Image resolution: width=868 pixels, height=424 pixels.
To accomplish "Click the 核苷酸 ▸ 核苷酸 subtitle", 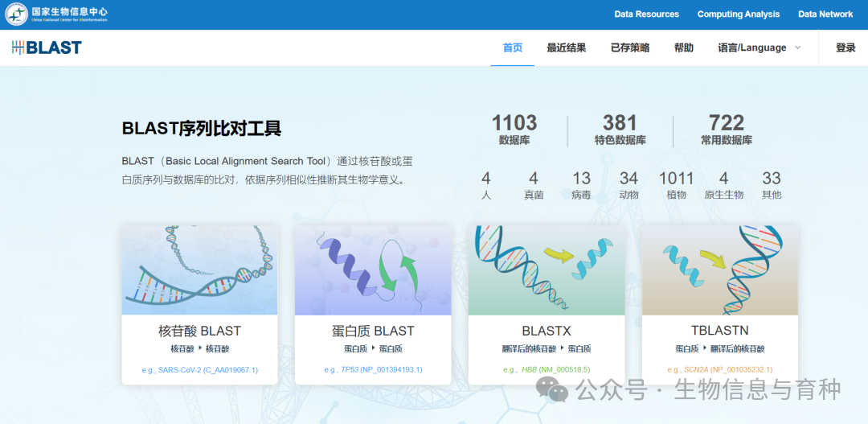I will tap(200, 349).
